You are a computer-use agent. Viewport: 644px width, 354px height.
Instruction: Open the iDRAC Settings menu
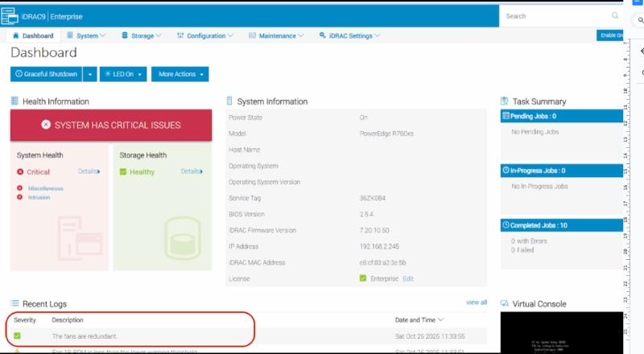point(350,35)
